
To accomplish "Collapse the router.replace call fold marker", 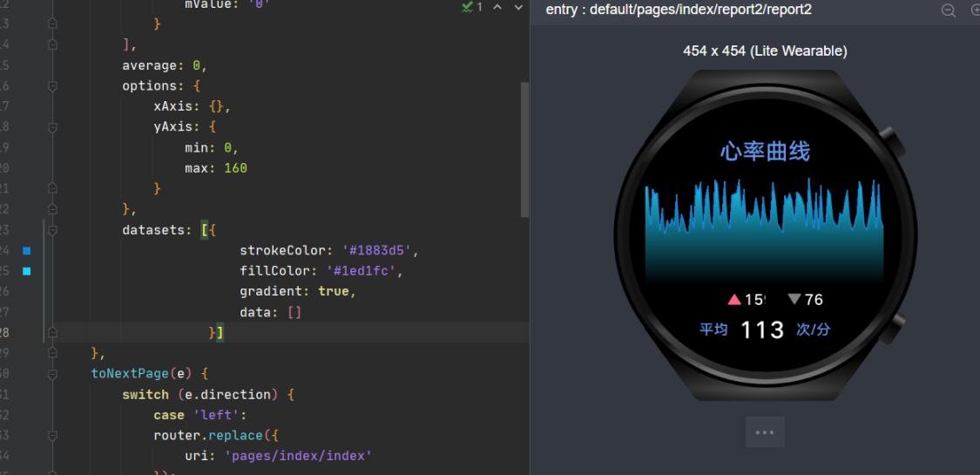I will point(52,436).
